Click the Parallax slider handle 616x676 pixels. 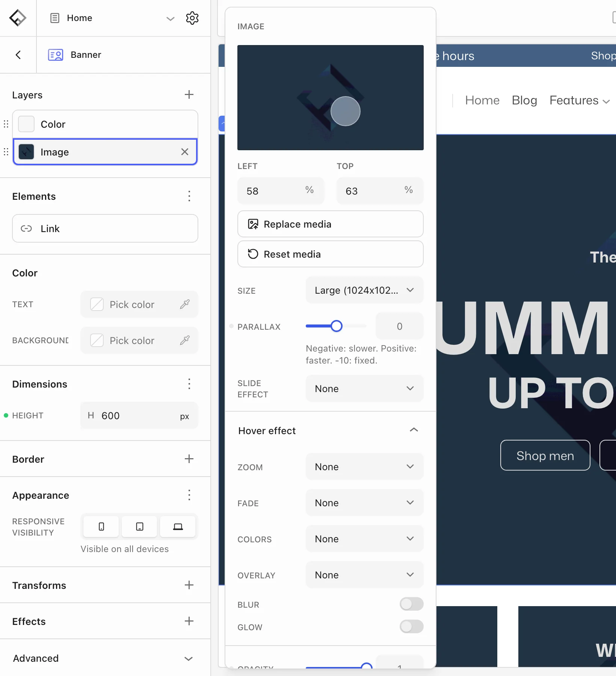(x=337, y=326)
